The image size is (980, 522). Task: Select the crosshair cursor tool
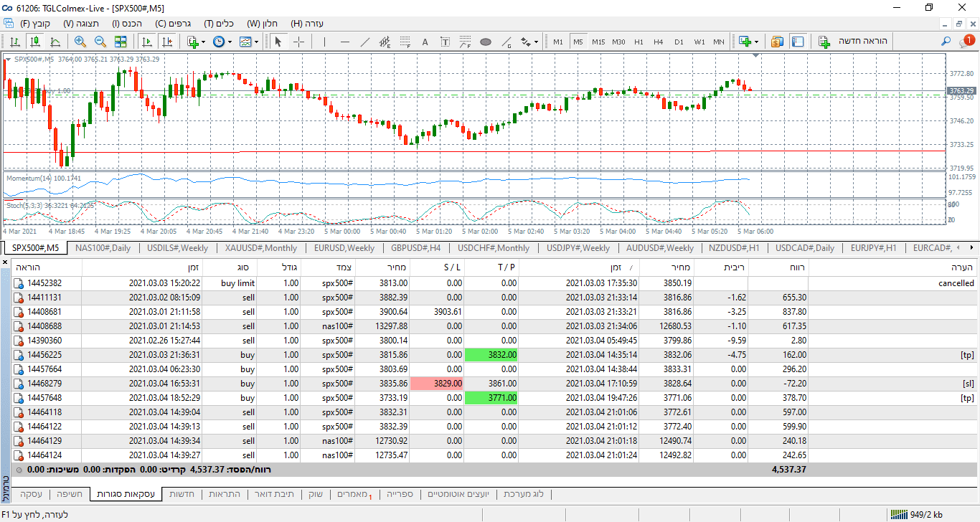point(299,42)
